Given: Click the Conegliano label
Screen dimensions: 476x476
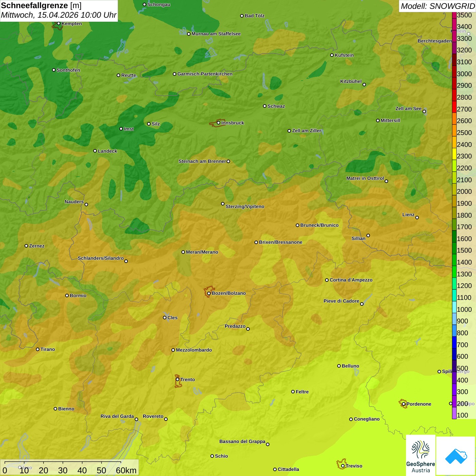Looking at the screenshot, I should click(x=367, y=419).
